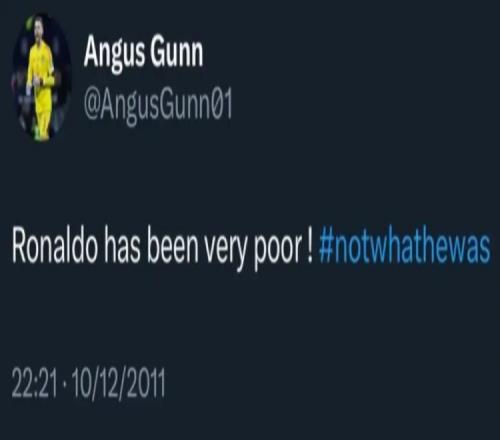Viewport: 500px width, 440px height.
Task: Click the exclamation mark before the hashtag
Action: tap(309, 248)
